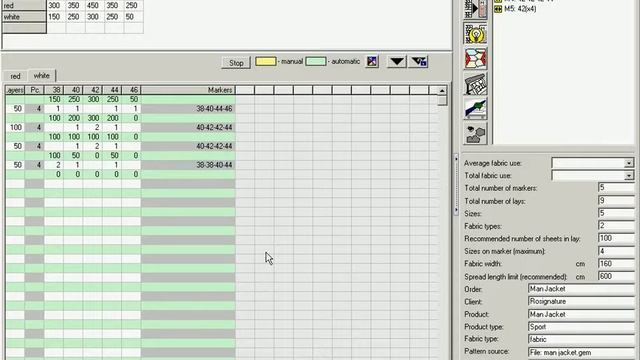Image resolution: width=640 pixels, height=360 pixels.
Task: Click the markers-to-lay arrow icon at top
Action: tap(476, 9)
